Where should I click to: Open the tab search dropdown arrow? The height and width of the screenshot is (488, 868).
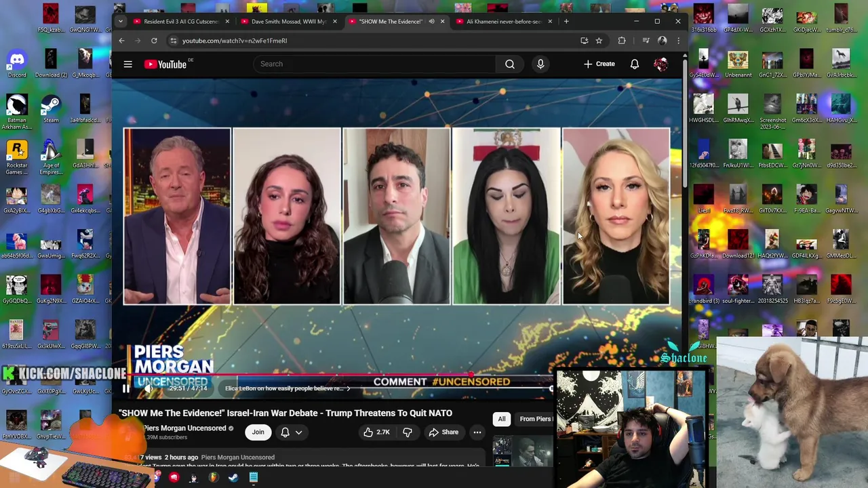[120, 22]
